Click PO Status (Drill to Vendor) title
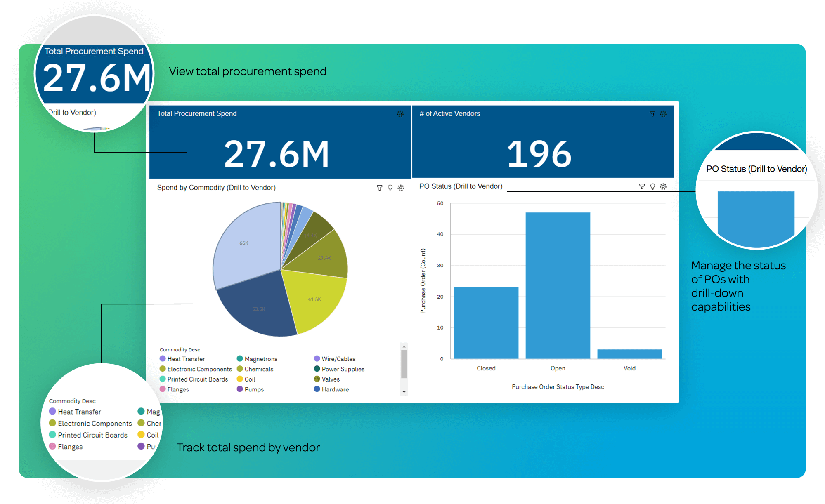This screenshot has height=504, width=825. pos(461,186)
